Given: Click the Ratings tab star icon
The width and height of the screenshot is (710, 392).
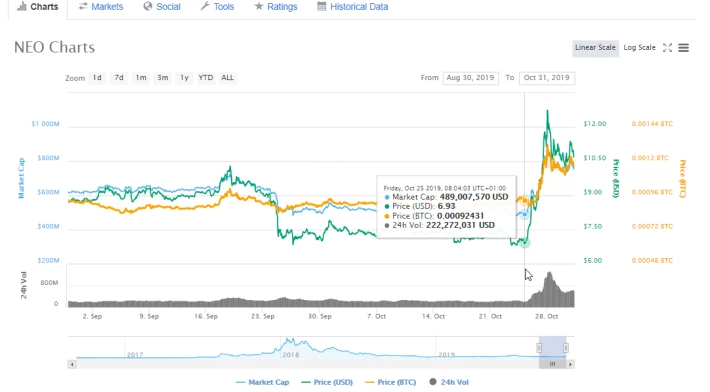Looking at the screenshot, I should coord(259,6).
